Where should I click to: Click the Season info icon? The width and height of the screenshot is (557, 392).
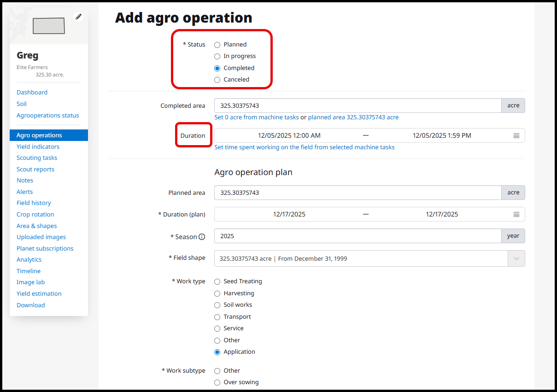point(201,237)
